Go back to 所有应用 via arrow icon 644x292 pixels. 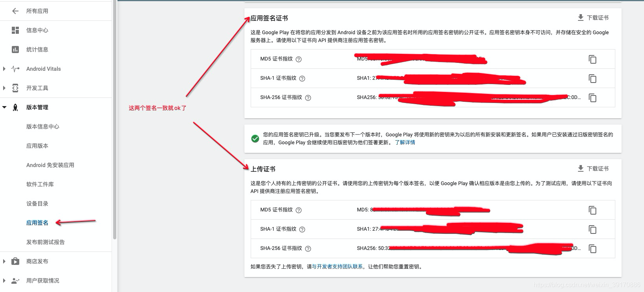[15, 11]
